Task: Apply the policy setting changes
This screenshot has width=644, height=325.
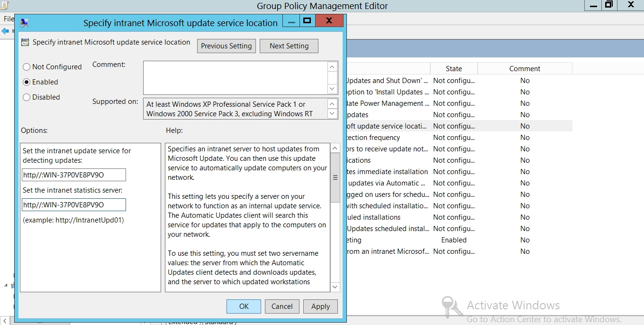Action: pos(320,306)
